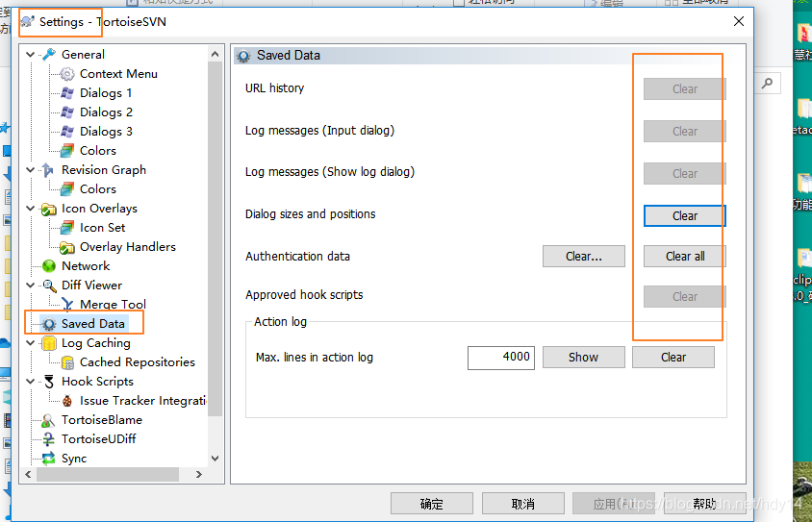
Task: Click the Diff Viewer magnifier icon
Action: [x=49, y=286]
